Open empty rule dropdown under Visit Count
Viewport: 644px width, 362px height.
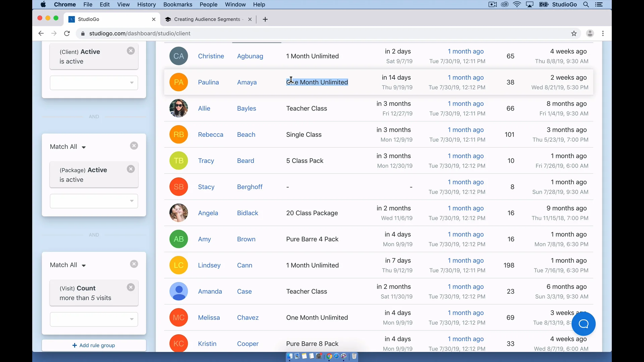click(94, 319)
